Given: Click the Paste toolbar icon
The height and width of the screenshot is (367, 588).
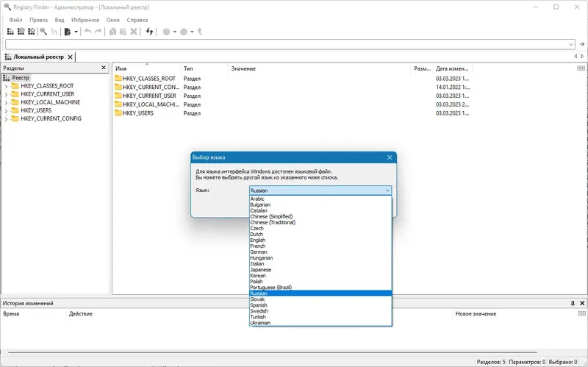Looking at the screenshot, I should (123, 32).
